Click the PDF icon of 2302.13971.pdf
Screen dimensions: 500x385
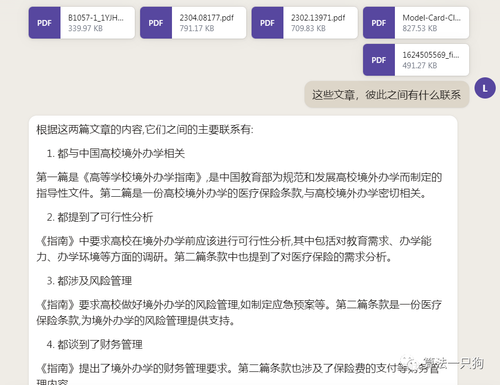(x=267, y=23)
